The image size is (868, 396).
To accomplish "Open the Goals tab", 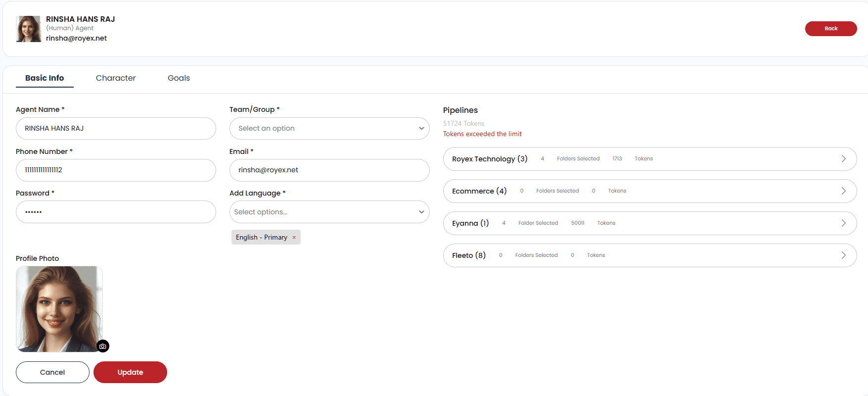I will (x=179, y=78).
